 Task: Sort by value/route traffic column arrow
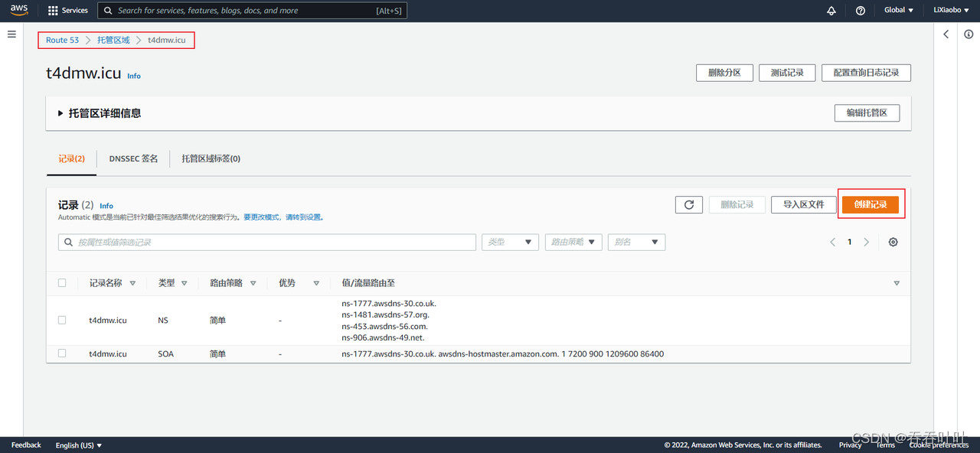click(897, 283)
